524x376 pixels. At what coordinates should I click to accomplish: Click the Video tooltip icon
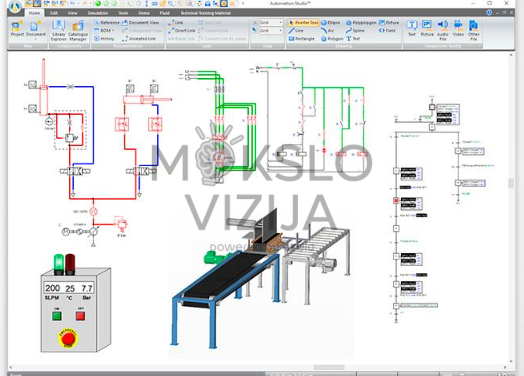458,28
